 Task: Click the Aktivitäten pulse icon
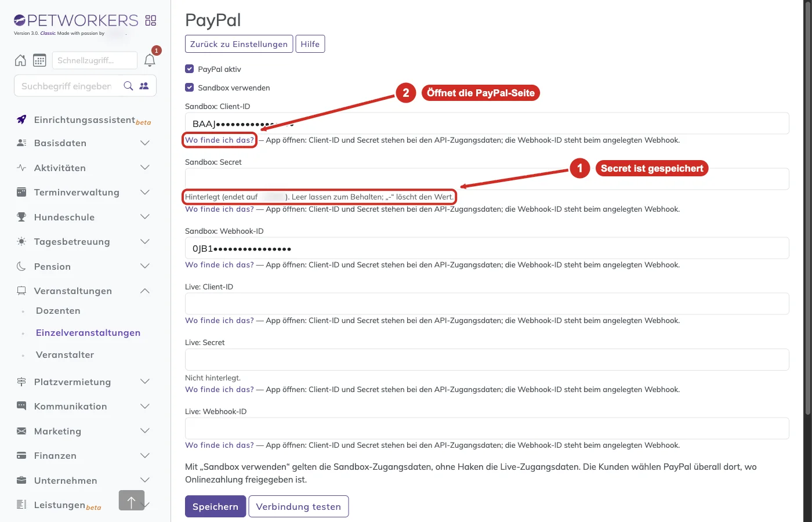21,168
